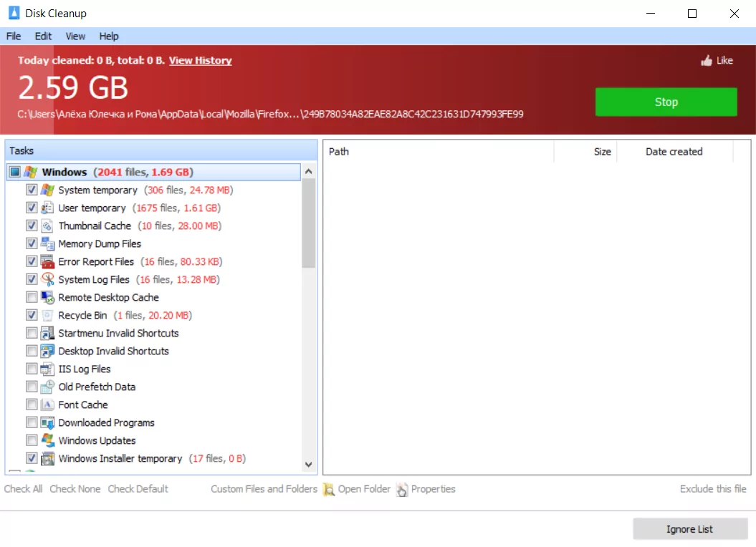
Task: Click the Windows Updates icon
Action: pyautogui.click(x=47, y=440)
